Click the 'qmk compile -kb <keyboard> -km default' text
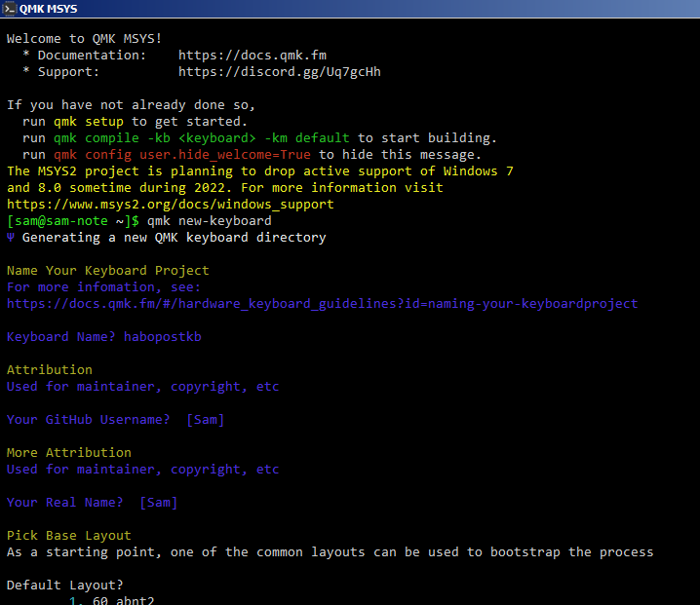This screenshot has width=700, height=605. [x=202, y=138]
